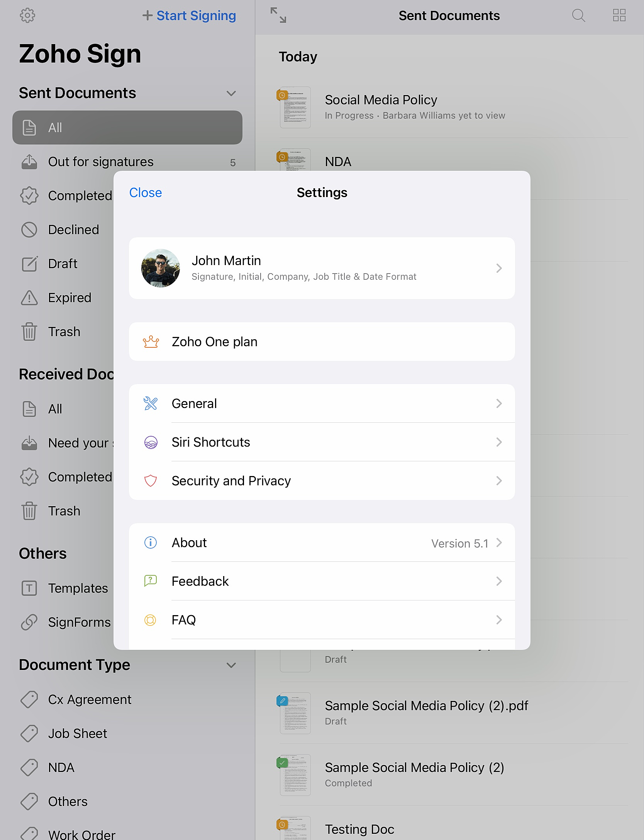644x840 pixels.
Task: Click the About info icon
Action: click(x=151, y=542)
